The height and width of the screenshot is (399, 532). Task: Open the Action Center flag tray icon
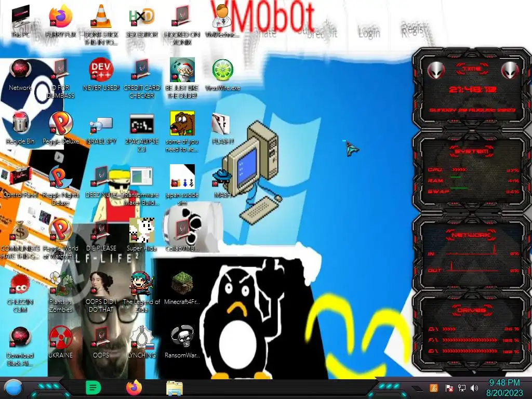tap(449, 388)
